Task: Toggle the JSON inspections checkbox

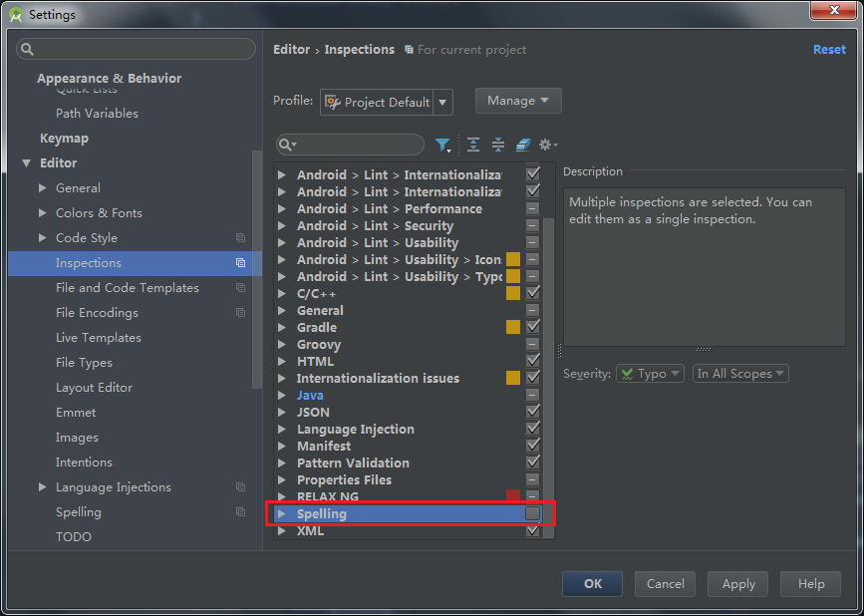Action: (532, 412)
